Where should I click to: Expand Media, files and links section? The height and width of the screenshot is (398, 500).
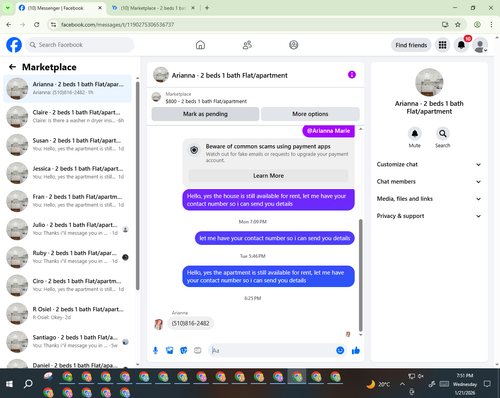(429, 199)
